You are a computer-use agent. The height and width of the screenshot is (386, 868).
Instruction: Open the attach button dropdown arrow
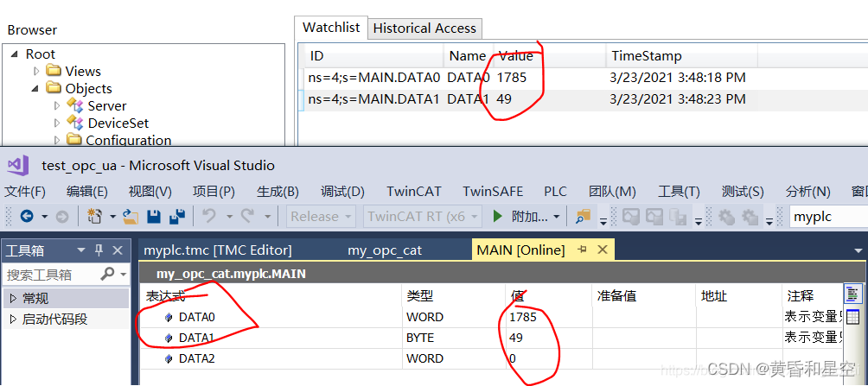557,217
